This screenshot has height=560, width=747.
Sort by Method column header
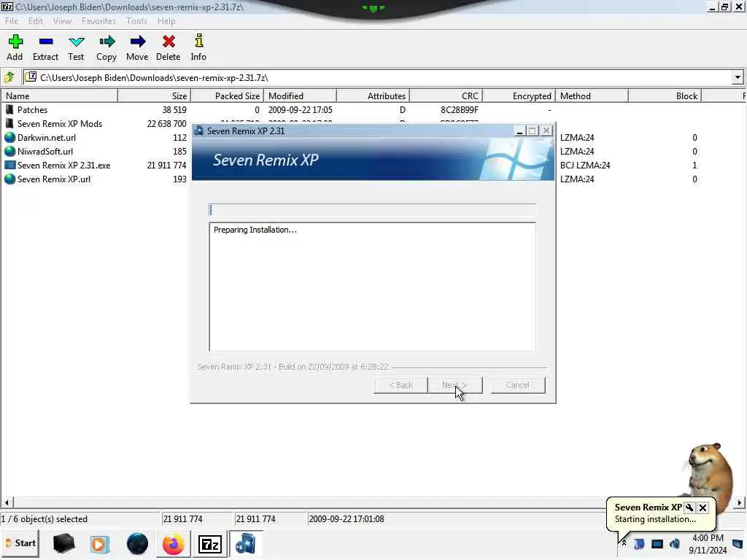(x=592, y=96)
